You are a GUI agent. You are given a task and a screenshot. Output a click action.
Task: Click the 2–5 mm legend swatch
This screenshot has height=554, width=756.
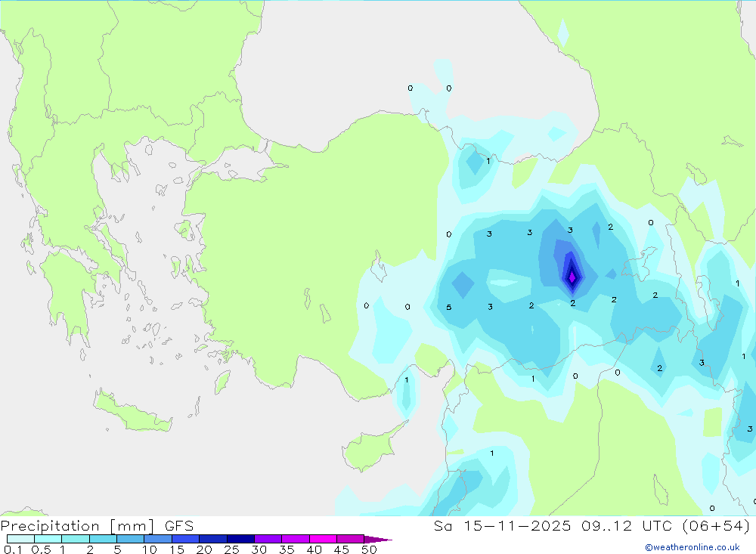click(x=103, y=539)
